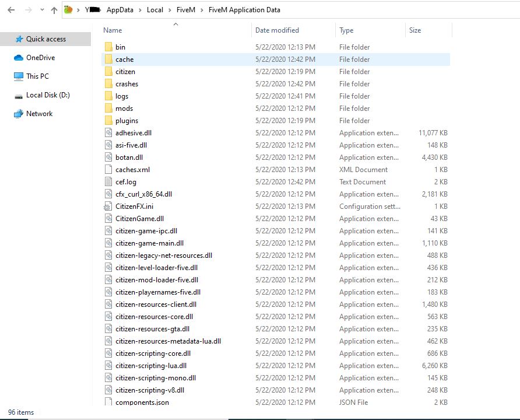Click the Local Disk drive icon
This screenshot has height=420, width=520.
pos(19,96)
